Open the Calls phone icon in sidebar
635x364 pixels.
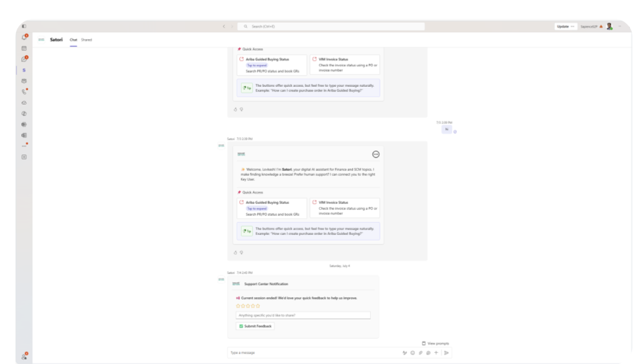click(x=24, y=92)
